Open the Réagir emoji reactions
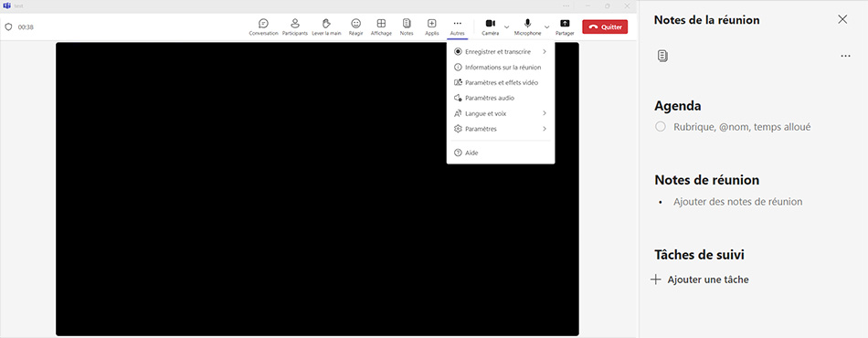 [356, 24]
